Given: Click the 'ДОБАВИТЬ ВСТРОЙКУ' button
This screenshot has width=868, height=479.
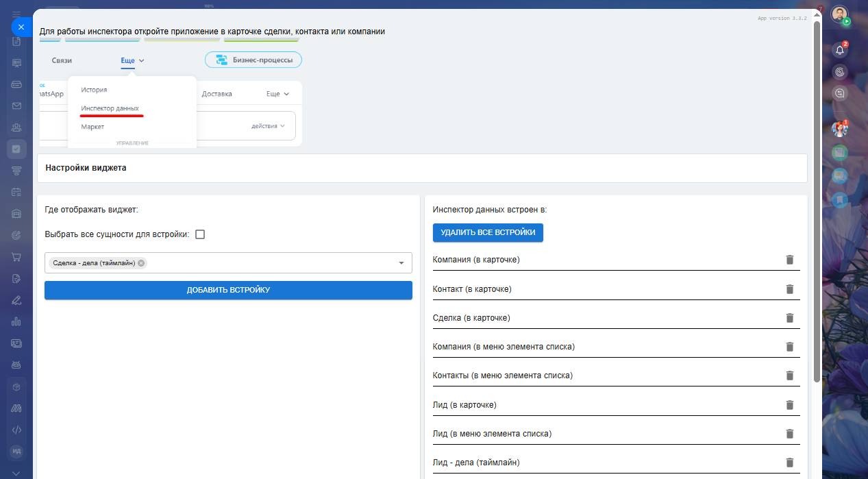Looking at the screenshot, I should [228, 291].
